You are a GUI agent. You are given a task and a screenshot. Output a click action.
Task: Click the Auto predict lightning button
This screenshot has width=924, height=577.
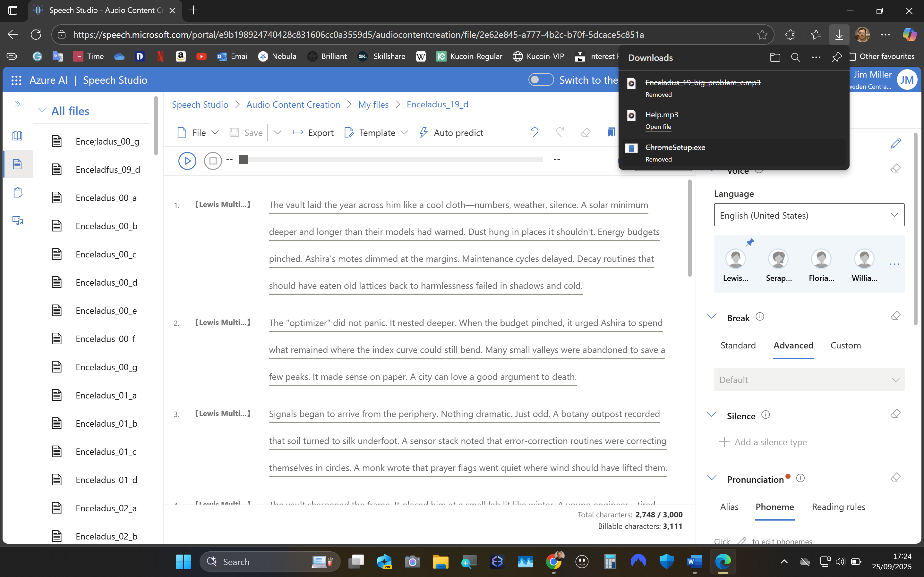click(x=451, y=132)
